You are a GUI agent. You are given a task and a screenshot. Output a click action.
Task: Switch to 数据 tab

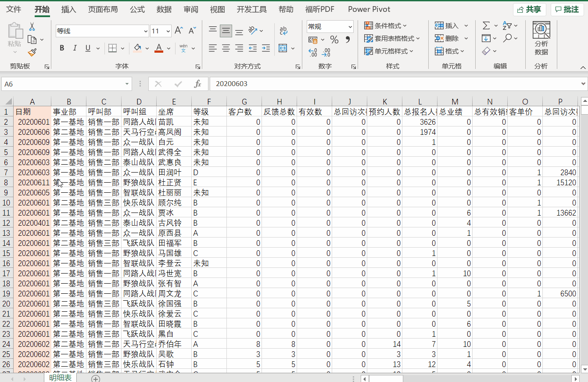point(164,9)
